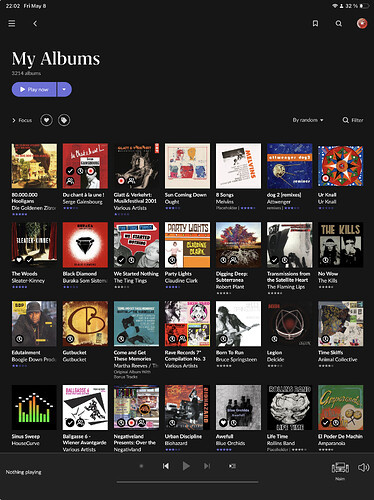
Task: Click the Legion album title
Action: (x=274, y=352)
